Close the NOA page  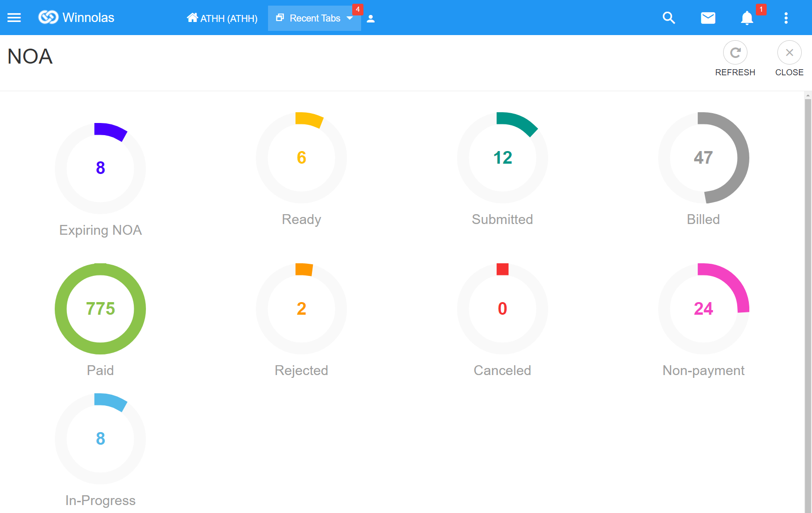(789, 53)
